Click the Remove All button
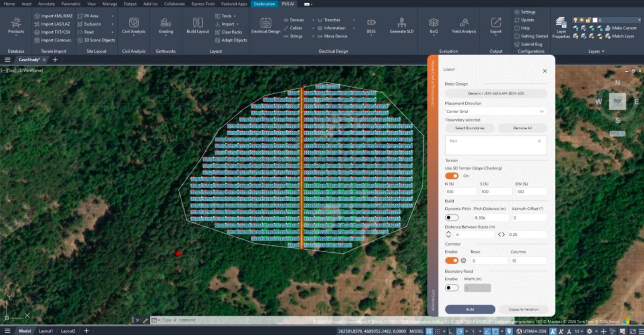 pyautogui.click(x=522, y=128)
